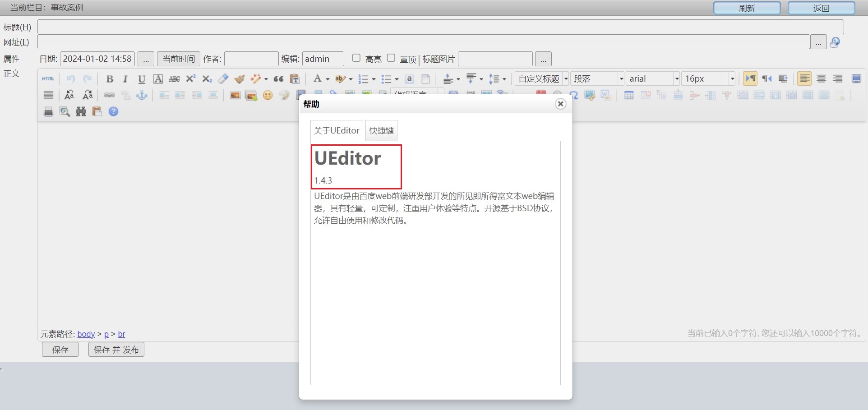Open the scrawl drawing palette
This screenshot has width=868, height=410.
[x=284, y=95]
